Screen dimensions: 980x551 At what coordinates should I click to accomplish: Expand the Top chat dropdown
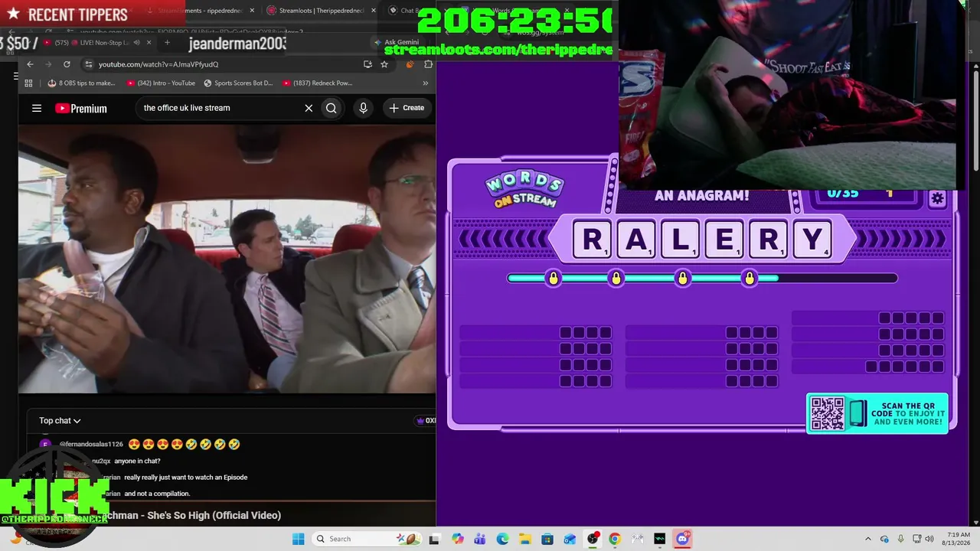click(60, 421)
